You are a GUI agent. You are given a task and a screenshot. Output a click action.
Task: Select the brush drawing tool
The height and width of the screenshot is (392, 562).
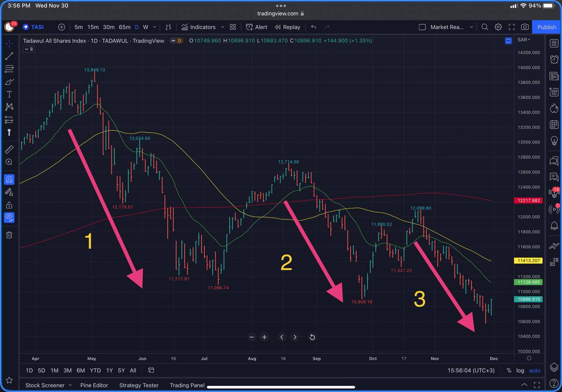9,81
